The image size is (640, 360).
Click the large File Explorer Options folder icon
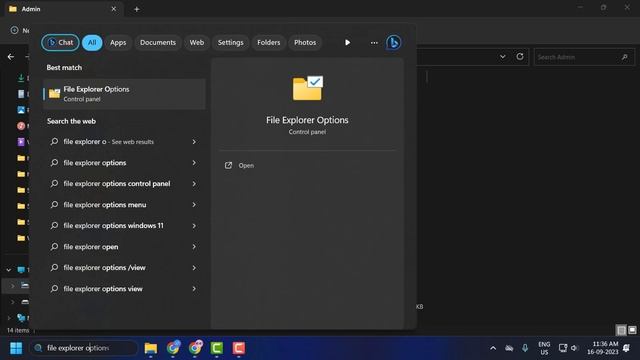pos(307,88)
